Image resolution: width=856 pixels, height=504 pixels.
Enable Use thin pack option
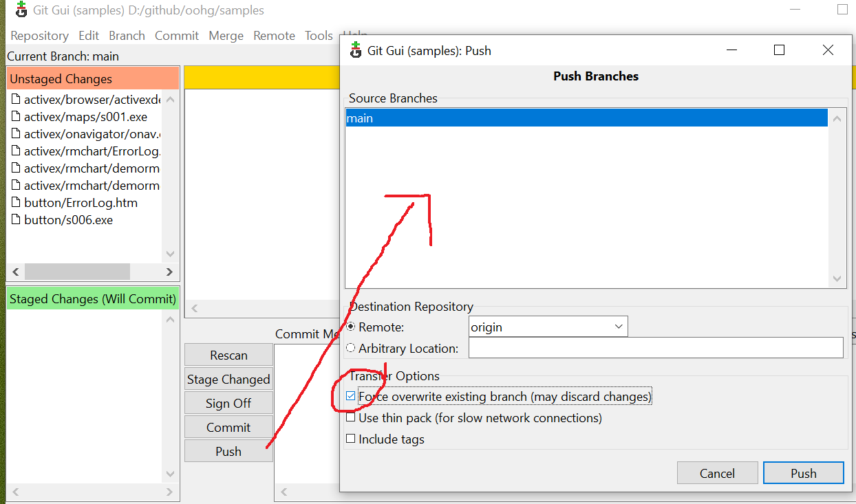[351, 417]
